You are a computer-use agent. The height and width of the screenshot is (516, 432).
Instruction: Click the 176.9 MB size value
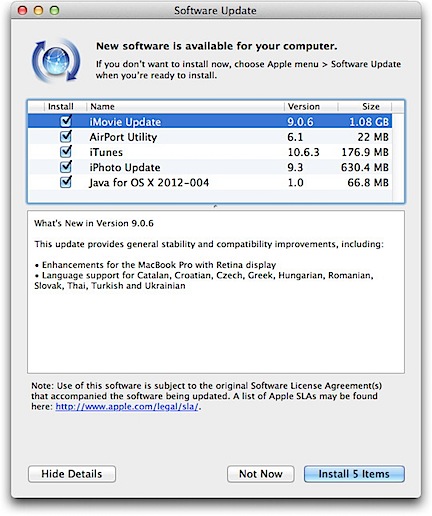click(x=365, y=152)
